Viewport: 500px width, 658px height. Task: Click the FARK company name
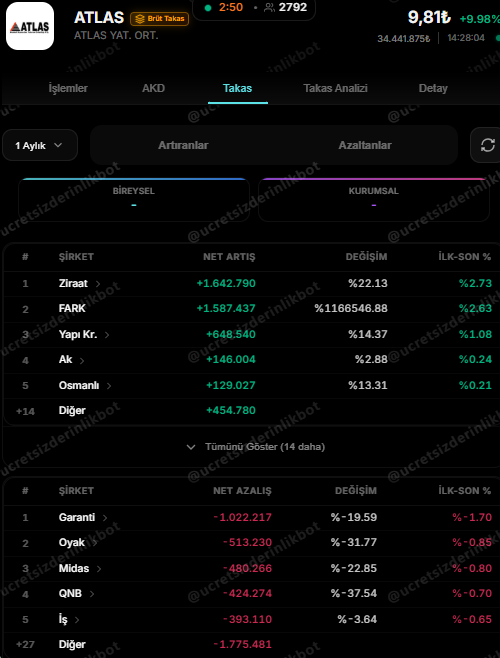pyautogui.click(x=72, y=308)
